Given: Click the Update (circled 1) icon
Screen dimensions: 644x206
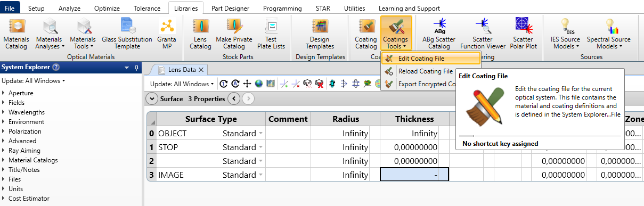Looking at the screenshot, I should pos(223,84).
